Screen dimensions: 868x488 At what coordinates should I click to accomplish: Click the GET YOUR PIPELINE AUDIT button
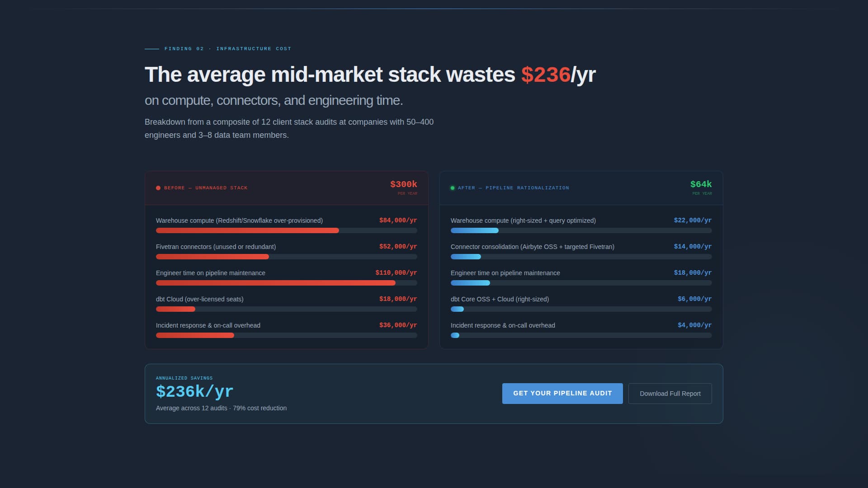point(562,394)
